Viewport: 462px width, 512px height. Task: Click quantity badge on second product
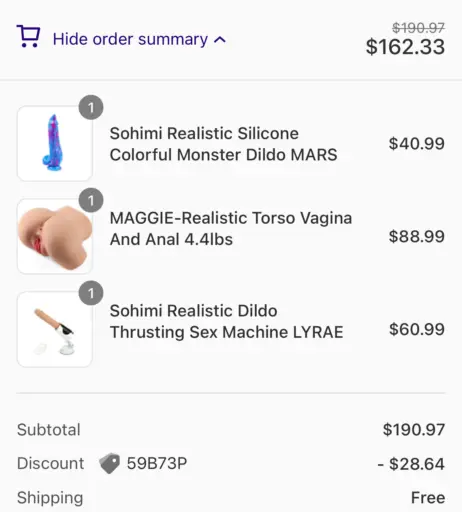coord(91,200)
